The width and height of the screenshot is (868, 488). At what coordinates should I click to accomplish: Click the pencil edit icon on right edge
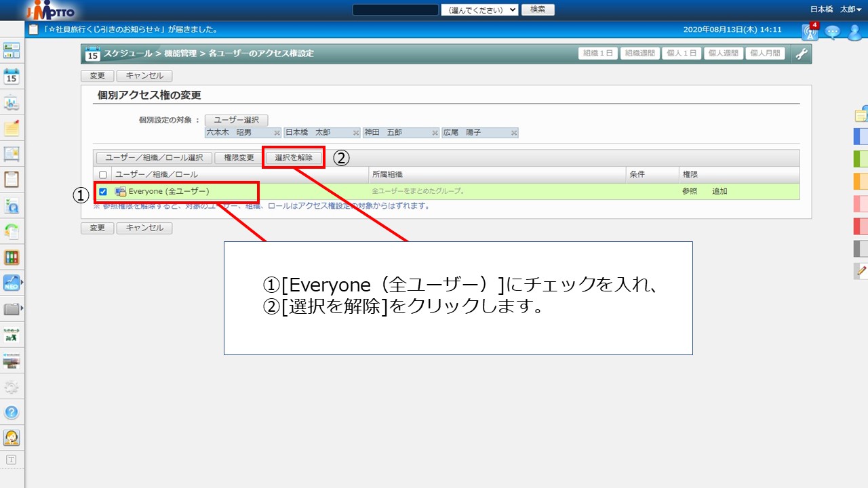tap(861, 270)
